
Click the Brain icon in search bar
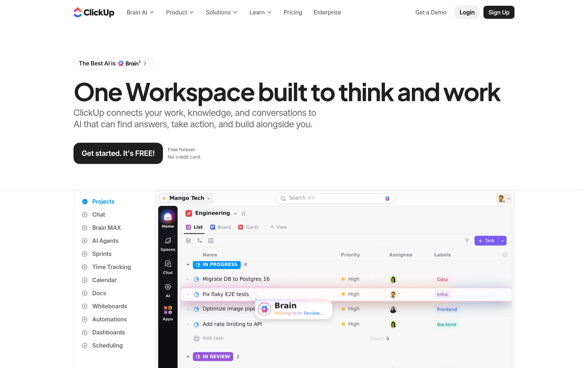(x=387, y=198)
